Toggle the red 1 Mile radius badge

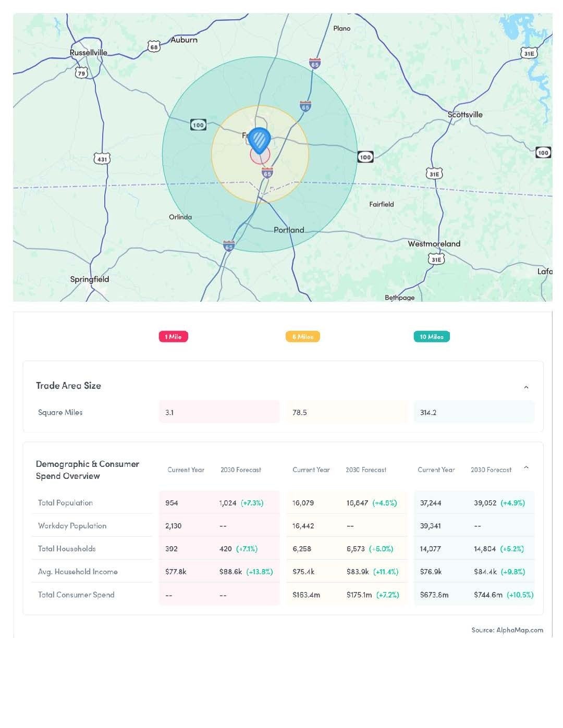point(173,337)
